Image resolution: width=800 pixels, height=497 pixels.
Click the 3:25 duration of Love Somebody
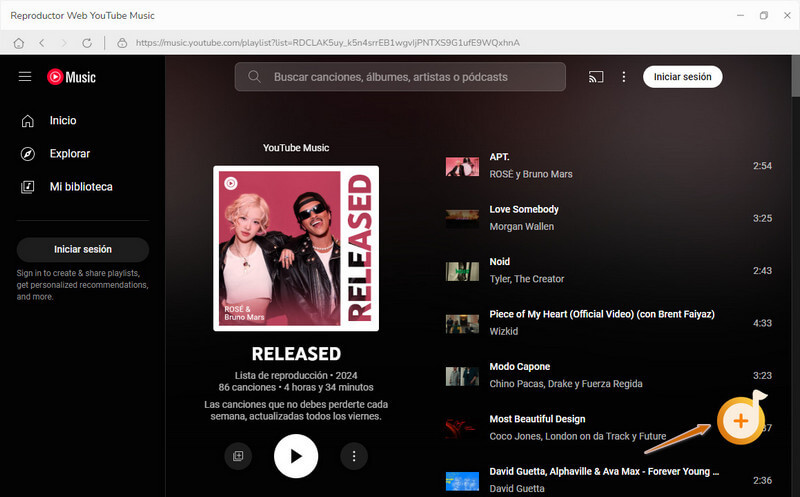762,218
